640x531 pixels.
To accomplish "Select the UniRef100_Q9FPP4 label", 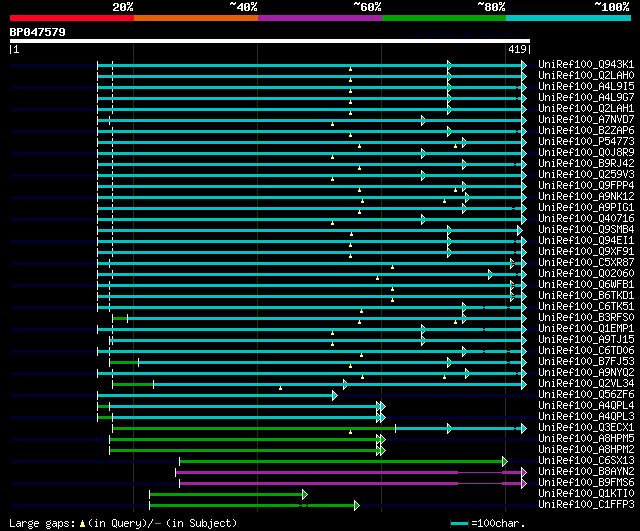I will pyautogui.click(x=586, y=186).
